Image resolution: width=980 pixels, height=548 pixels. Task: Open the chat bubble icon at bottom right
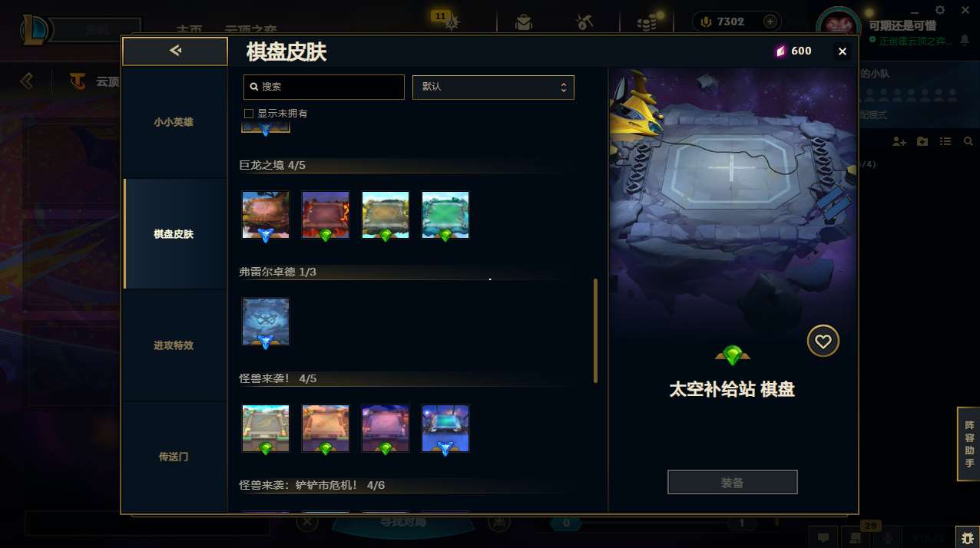[x=823, y=537]
